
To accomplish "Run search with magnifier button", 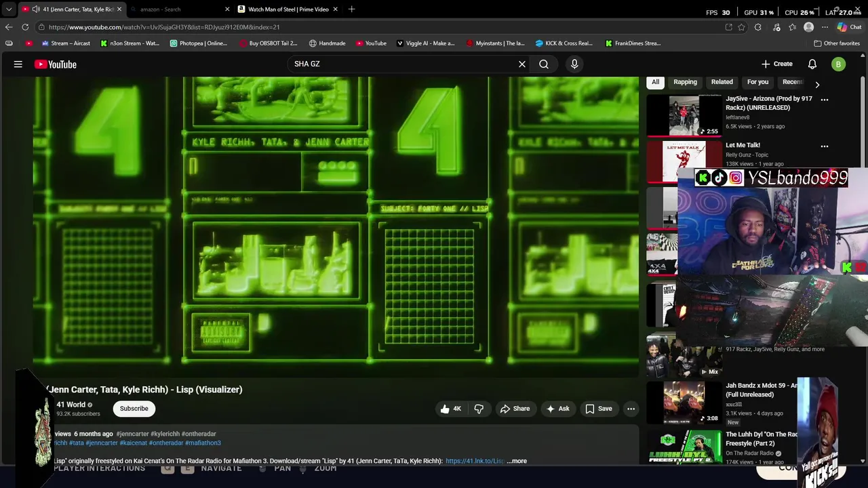I will 544,64.
